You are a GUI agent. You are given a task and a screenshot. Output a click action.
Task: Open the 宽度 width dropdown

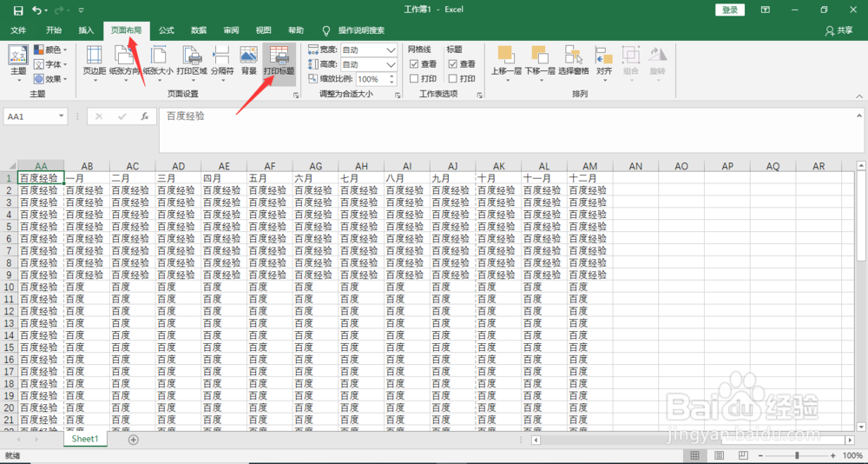(391, 50)
